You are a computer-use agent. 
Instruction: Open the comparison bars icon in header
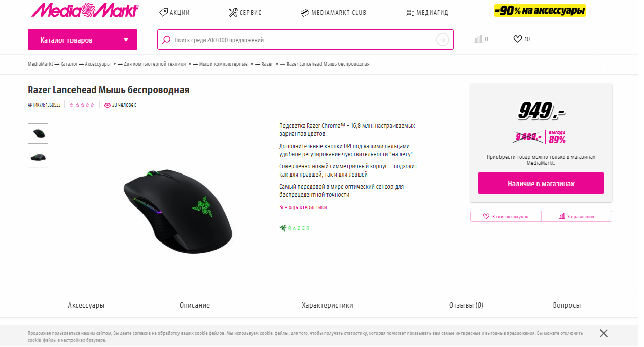point(478,39)
